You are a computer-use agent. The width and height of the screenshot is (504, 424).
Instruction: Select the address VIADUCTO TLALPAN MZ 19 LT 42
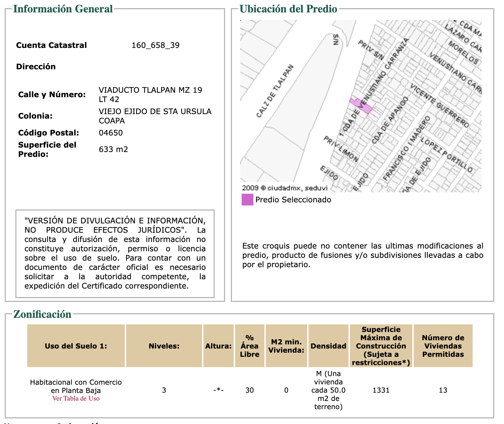[150, 95]
